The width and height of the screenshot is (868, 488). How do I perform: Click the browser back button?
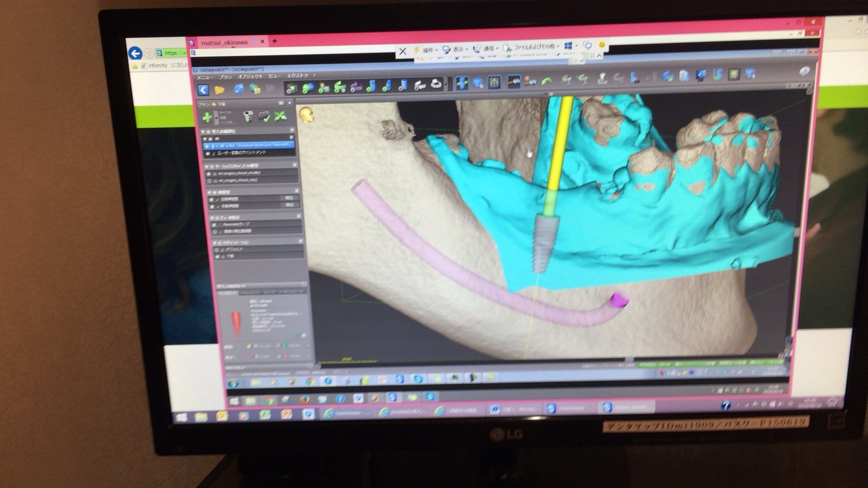pos(135,53)
